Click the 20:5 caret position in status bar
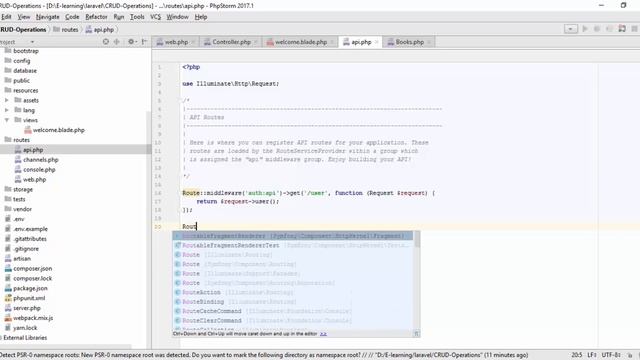 577,355
